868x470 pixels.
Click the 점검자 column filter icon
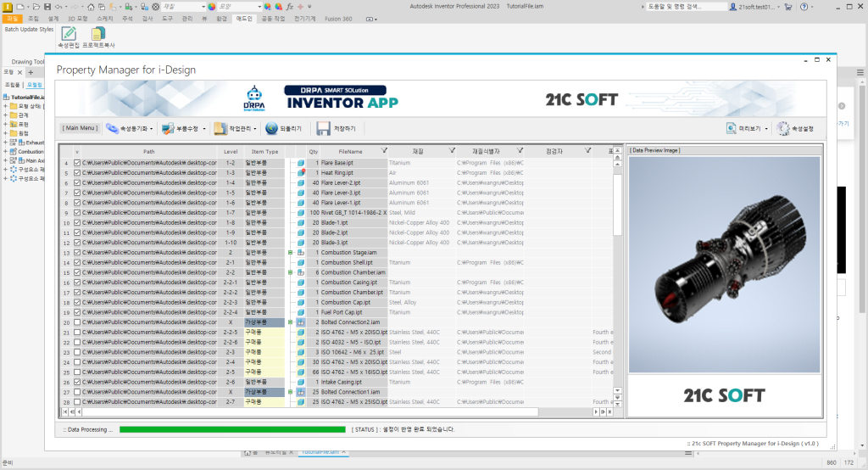pos(588,151)
